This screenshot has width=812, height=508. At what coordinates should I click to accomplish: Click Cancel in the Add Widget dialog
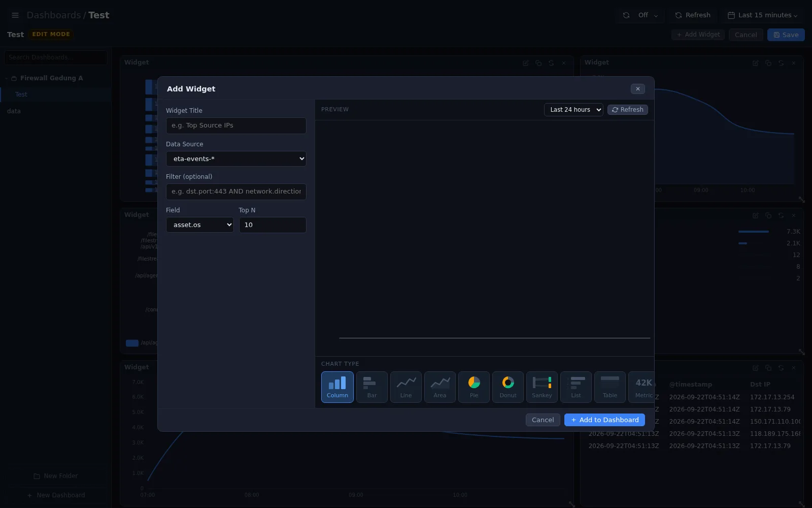(543, 420)
